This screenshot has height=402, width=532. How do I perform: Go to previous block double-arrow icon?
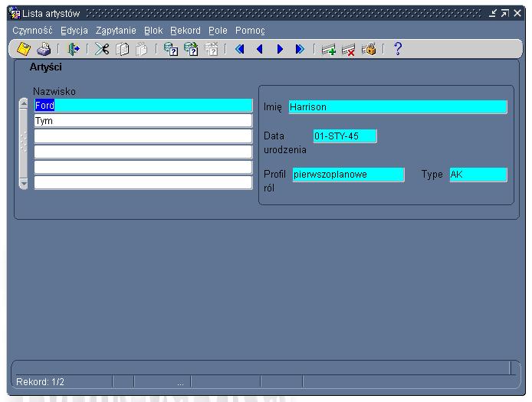click(x=240, y=49)
